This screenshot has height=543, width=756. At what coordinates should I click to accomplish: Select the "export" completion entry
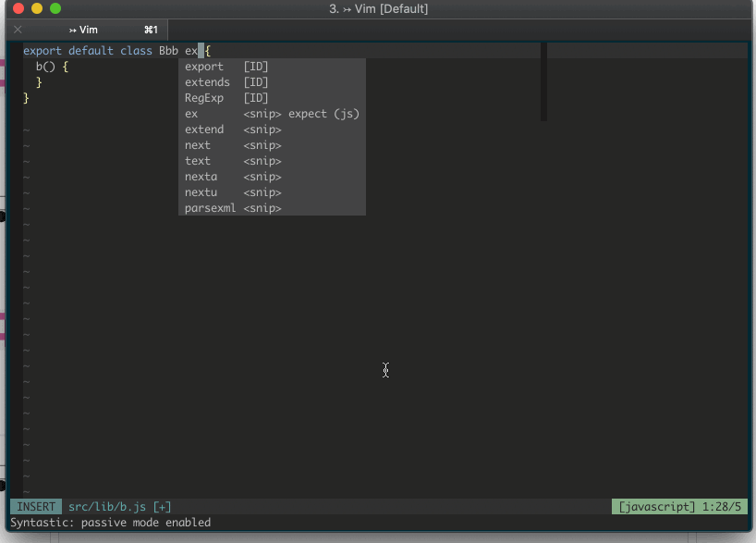pyautogui.click(x=204, y=66)
